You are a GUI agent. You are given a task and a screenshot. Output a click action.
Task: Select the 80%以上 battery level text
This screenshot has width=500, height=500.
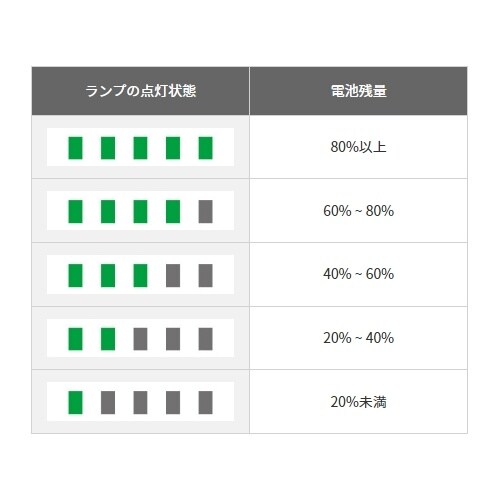tap(358, 147)
